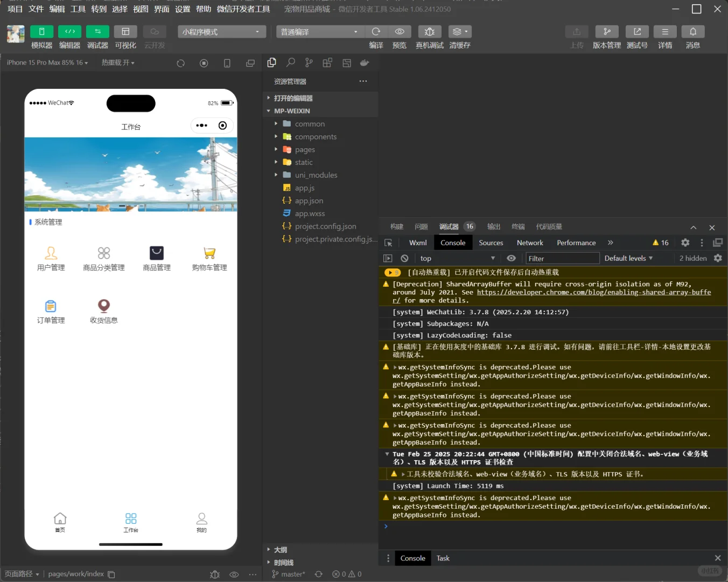Open the 测试号 test account button
The image size is (728, 582).
click(637, 32)
